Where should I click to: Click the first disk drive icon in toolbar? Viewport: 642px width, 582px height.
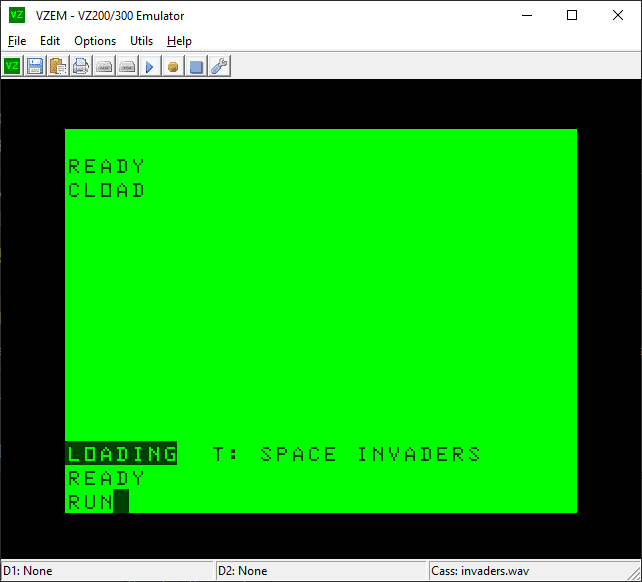[x=104, y=66]
